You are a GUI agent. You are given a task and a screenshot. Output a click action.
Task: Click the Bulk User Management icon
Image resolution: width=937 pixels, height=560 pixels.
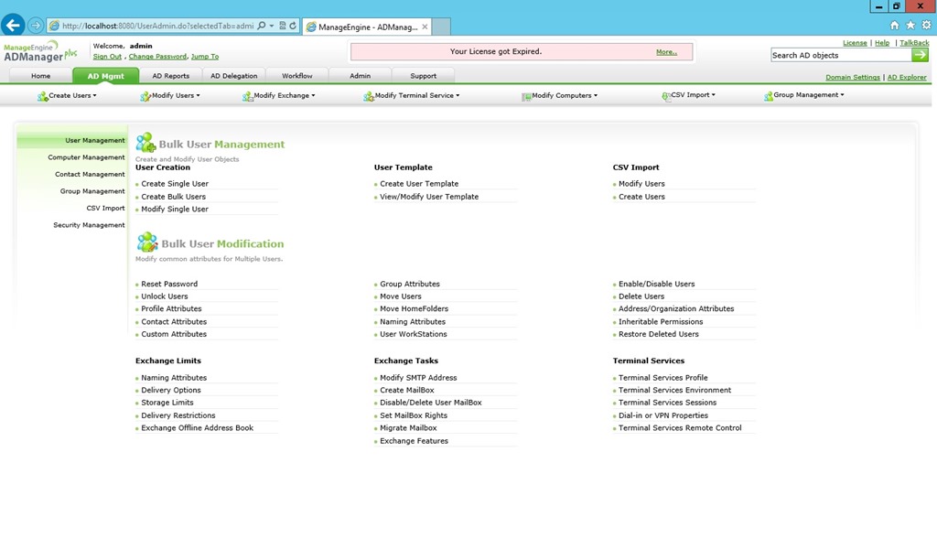(145, 142)
